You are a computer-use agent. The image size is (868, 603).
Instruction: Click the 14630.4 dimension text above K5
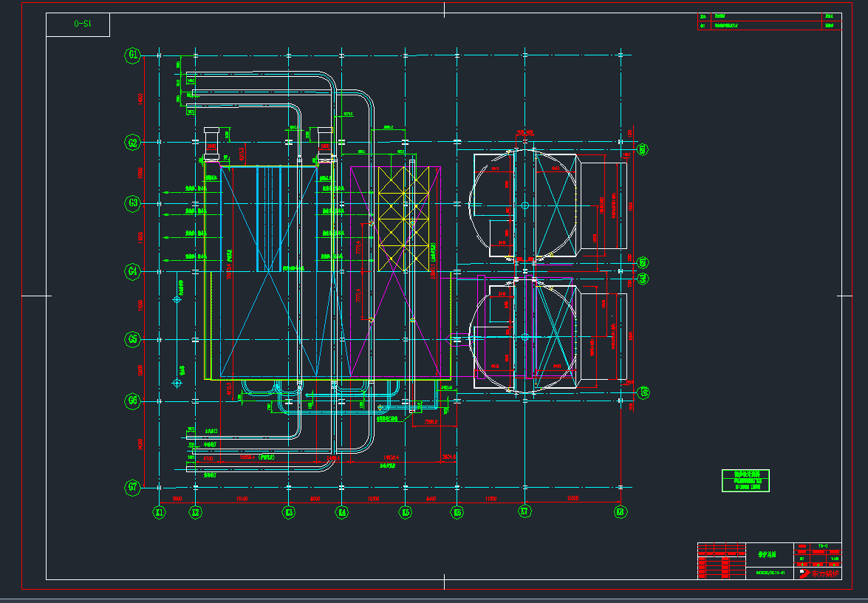click(391, 458)
